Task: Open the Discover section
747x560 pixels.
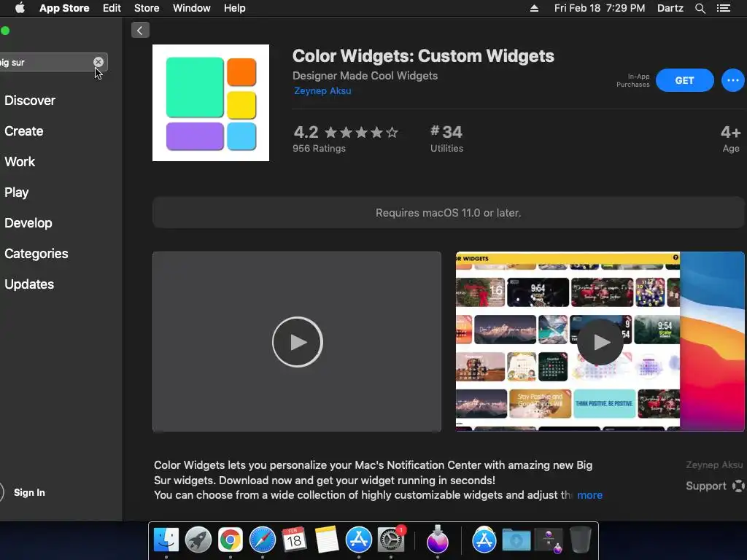Action: 29,101
